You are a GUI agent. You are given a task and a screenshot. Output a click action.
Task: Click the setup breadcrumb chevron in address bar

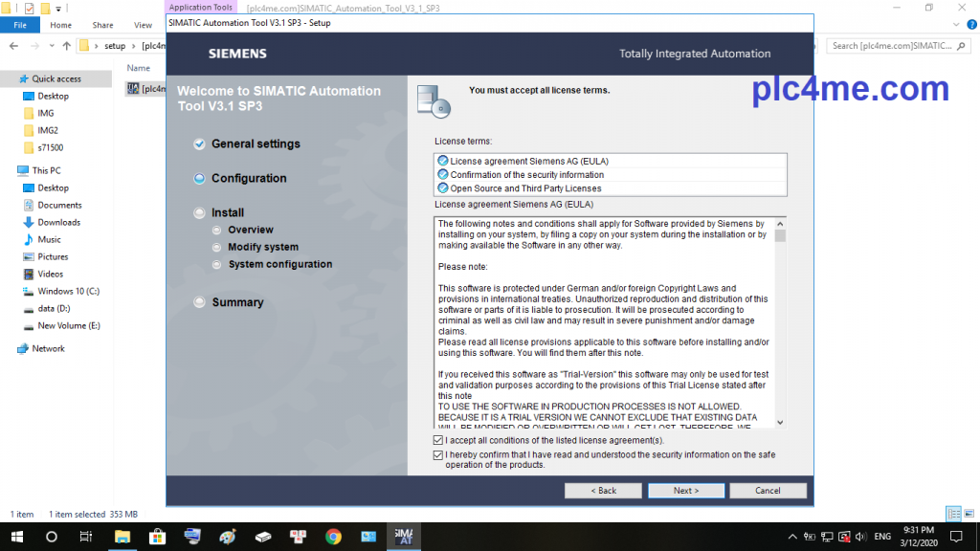point(133,46)
